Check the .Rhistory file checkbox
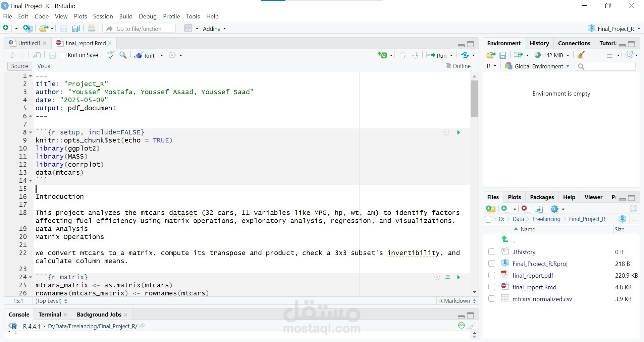The image size is (644, 342). (x=492, y=252)
